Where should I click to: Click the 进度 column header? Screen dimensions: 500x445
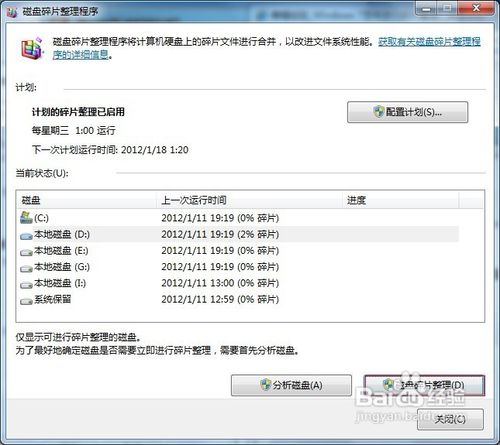point(401,200)
